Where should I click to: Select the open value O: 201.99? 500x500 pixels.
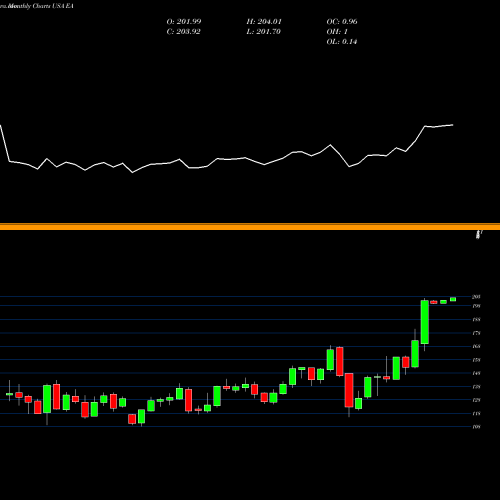pyautogui.click(x=184, y=22)
